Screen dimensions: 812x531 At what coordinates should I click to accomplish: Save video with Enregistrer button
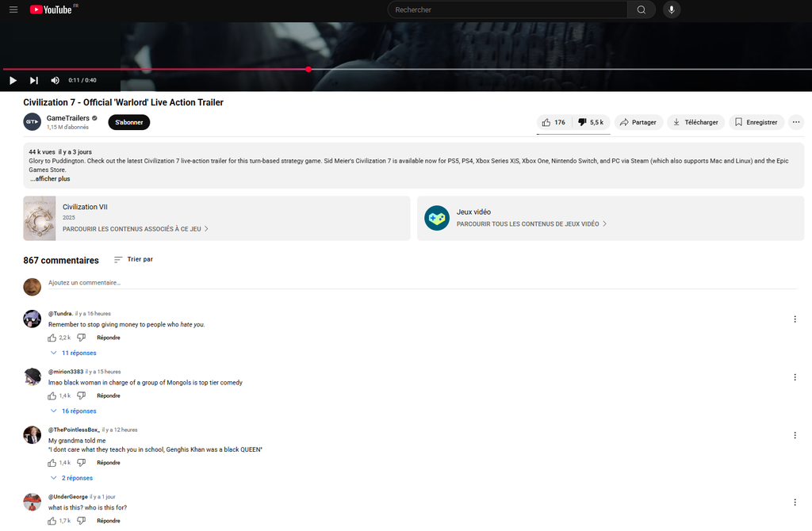pos(756,122)
